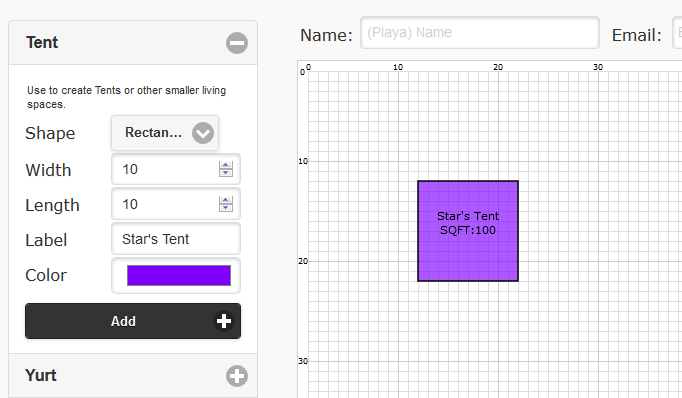The height and width of the screenshot is (398, 682).
Task: Open the purple Color swatch picker
Action: [179, 275]
